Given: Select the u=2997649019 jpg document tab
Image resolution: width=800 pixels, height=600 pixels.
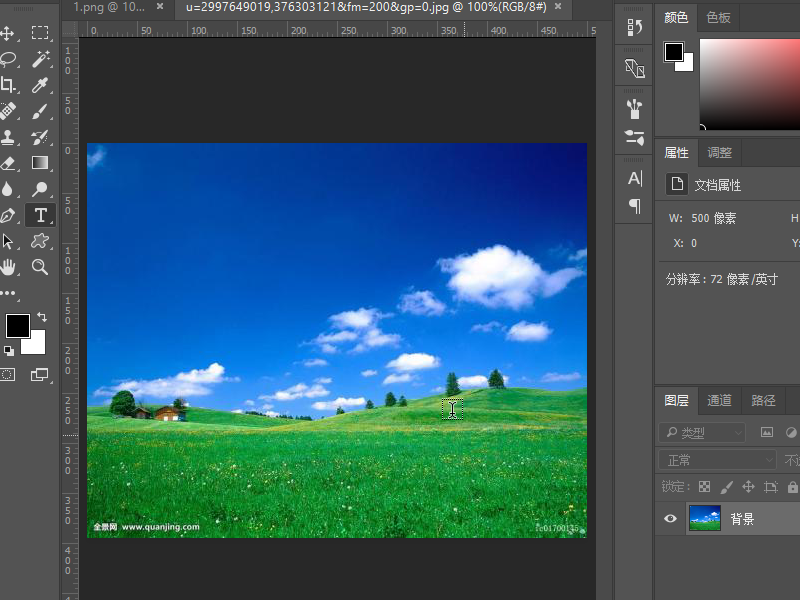Looking at the screenshot, I should pyautogui.click(x=366, y=7).
